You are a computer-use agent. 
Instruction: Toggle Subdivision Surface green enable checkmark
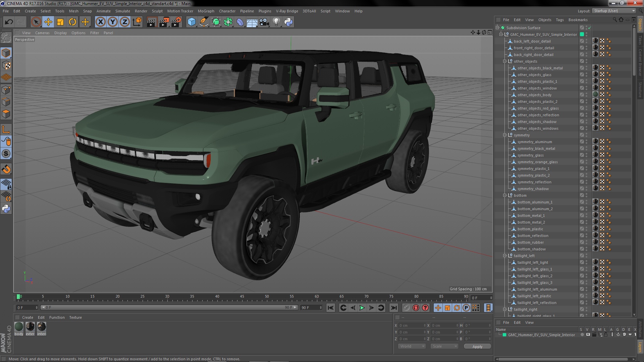(589, 28)
